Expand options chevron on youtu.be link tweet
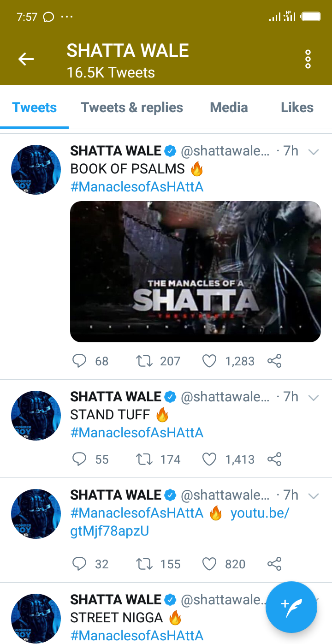The height and width of the screenshot is (644, 332). point(314,496)
